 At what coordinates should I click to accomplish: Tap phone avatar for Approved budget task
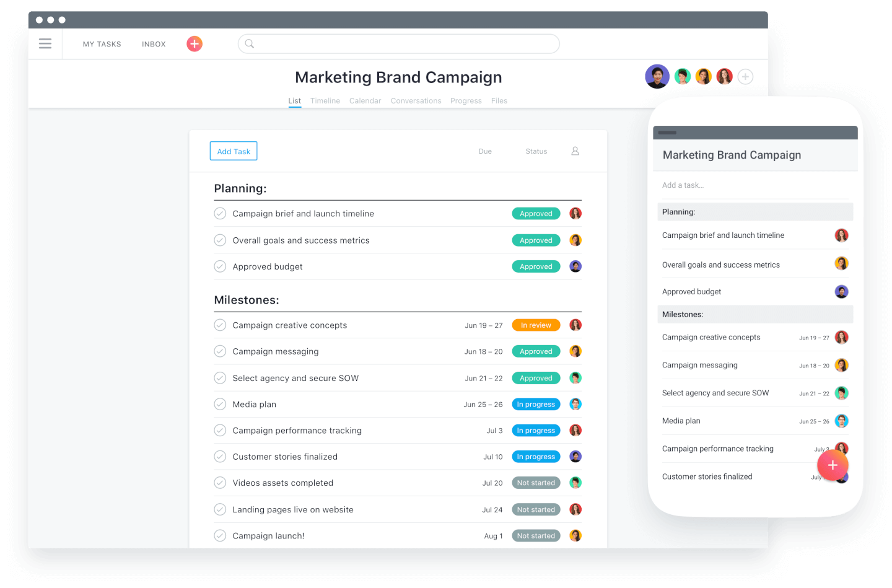(x=841, y=292)
